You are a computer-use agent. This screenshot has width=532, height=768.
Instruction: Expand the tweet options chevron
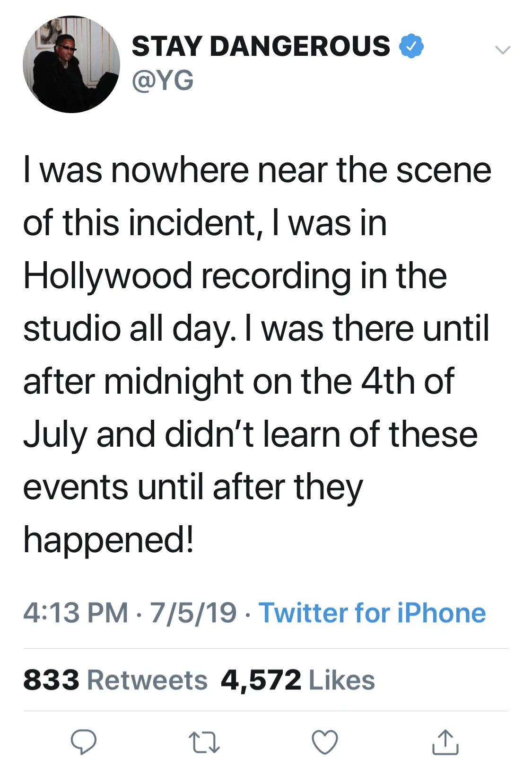pos(502,50)
